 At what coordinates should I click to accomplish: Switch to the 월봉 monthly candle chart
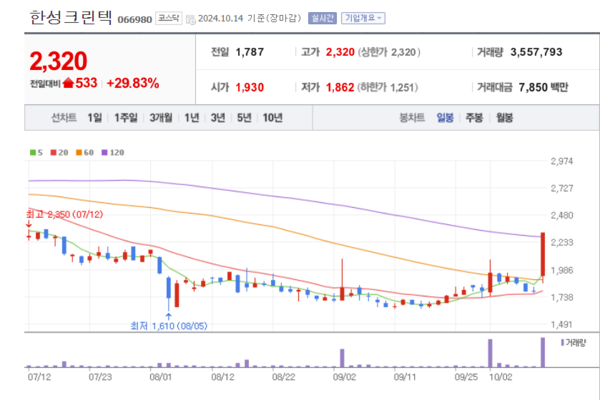click(x=504, y=118)
